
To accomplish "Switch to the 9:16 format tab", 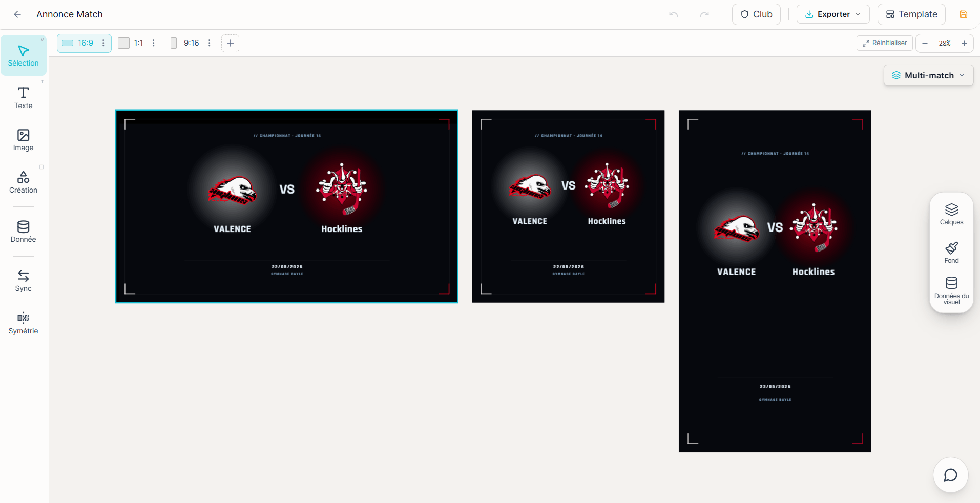I will click(x=185, y=43).
